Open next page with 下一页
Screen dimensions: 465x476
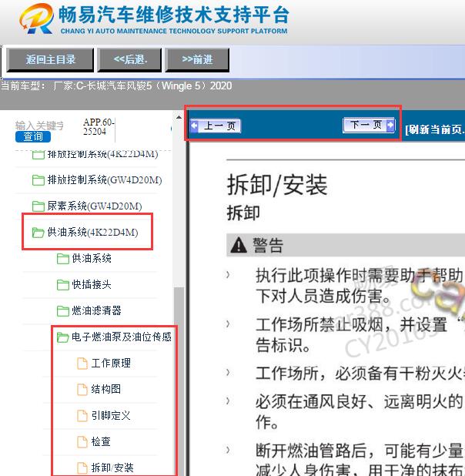[369, 125]
